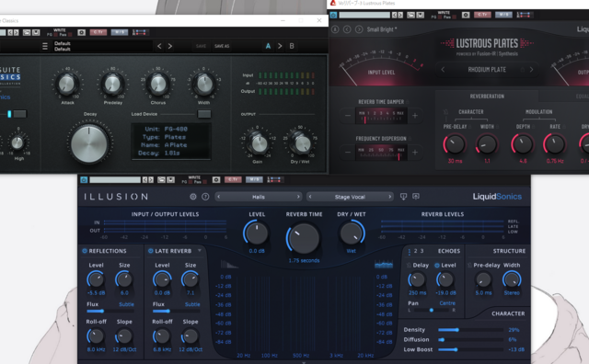Open Small Bright preset name in Lustrous Plates
Screen dimensions: 589x364
pyautogui.click(x=382, y=29)
